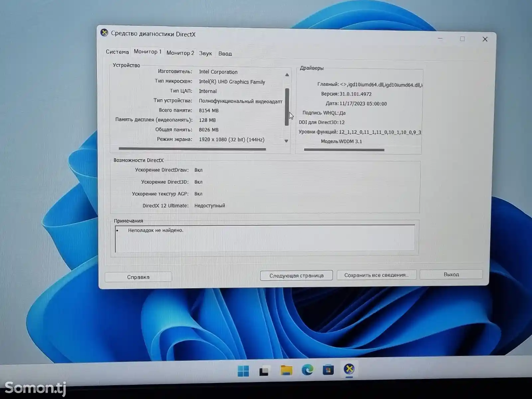
Task: Click the "1920 x 1080 (32 bit) (144Hz)" value
Action: pos(232,139)
